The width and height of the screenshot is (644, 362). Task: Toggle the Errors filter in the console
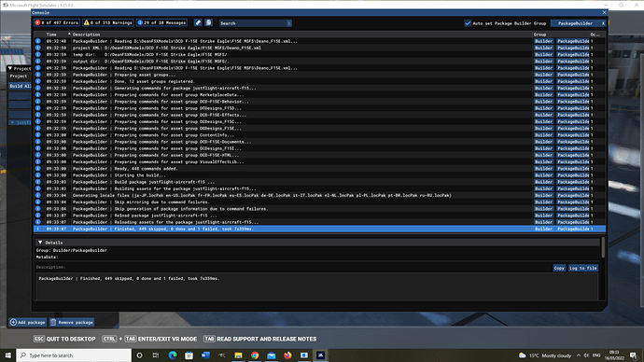[x=57, y=23]
